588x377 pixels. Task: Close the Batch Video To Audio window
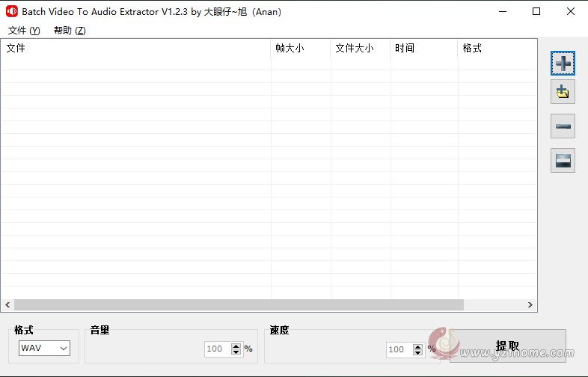coord(570,12)
